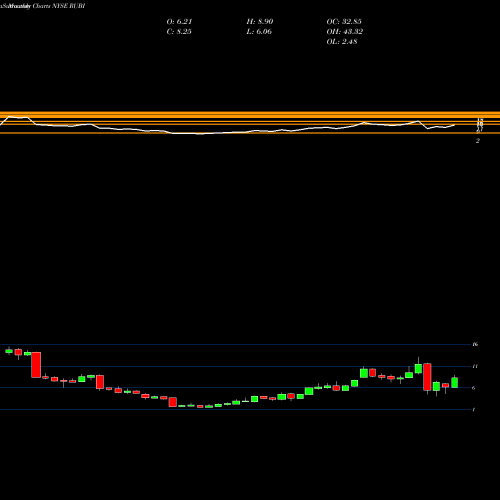Viewport: 500px width, 500px height.
Task: Click the 'H: 8.90' high price value
Action: [x=260, y=22]
